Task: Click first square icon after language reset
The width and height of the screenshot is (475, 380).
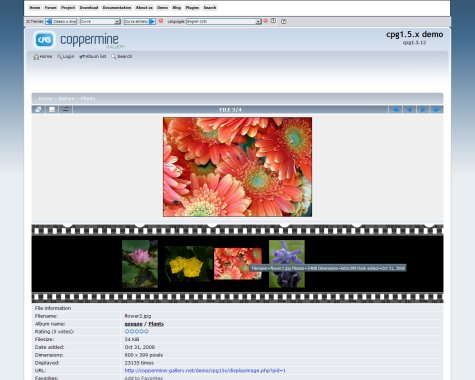Action: [x=273, y=21]
